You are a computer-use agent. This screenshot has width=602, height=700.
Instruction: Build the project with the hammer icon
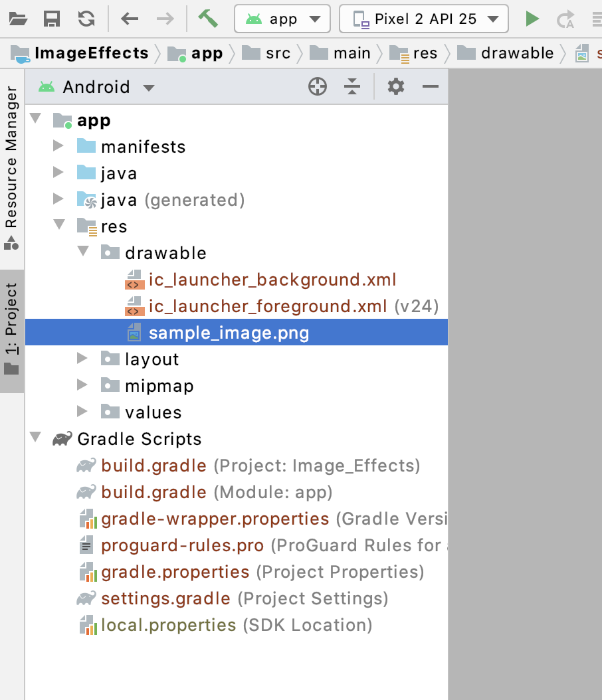point(208,19)
